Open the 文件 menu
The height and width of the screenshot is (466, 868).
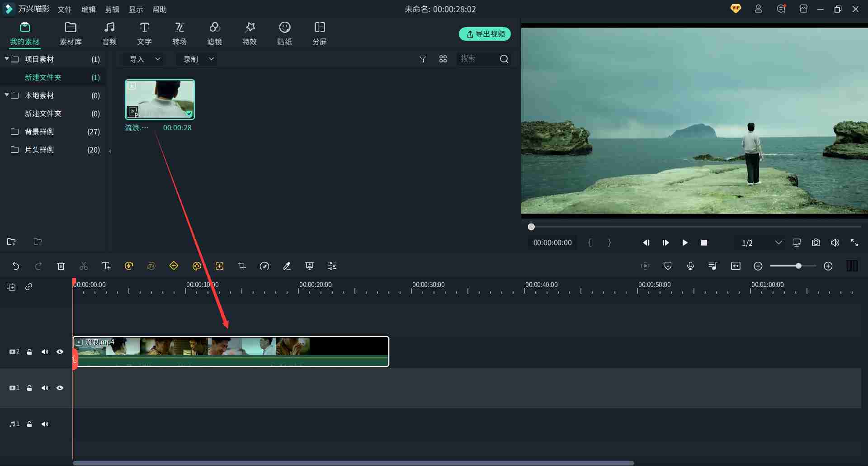65,9
